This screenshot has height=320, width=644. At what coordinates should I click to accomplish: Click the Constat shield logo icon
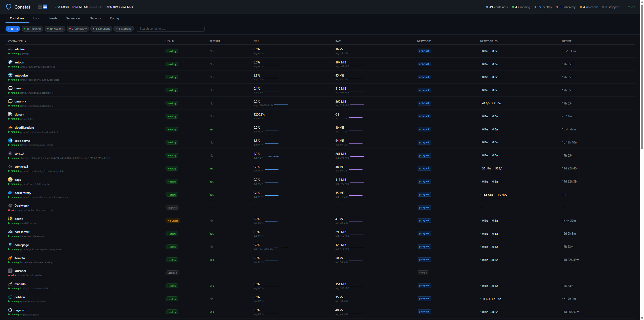(9, 7)
